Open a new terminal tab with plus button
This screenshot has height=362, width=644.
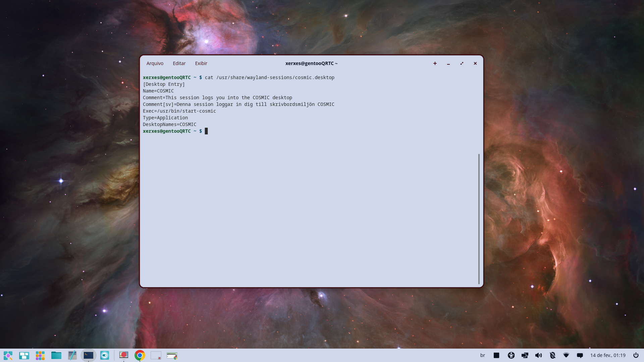[435, 63]
